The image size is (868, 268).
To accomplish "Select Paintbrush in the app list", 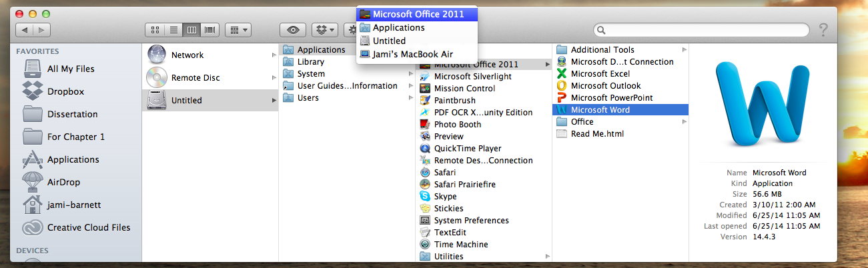I will coord(484,100).
